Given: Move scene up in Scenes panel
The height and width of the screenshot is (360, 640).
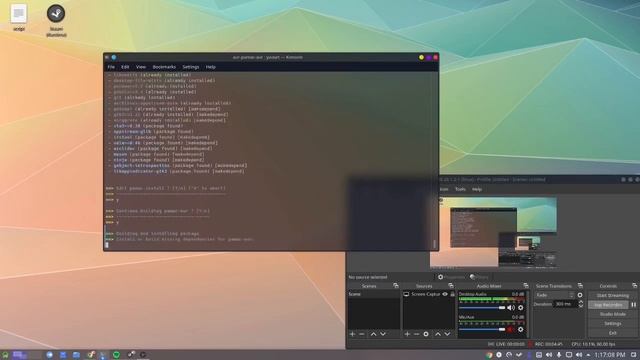Looking at the screenshot, I should 373,334.
